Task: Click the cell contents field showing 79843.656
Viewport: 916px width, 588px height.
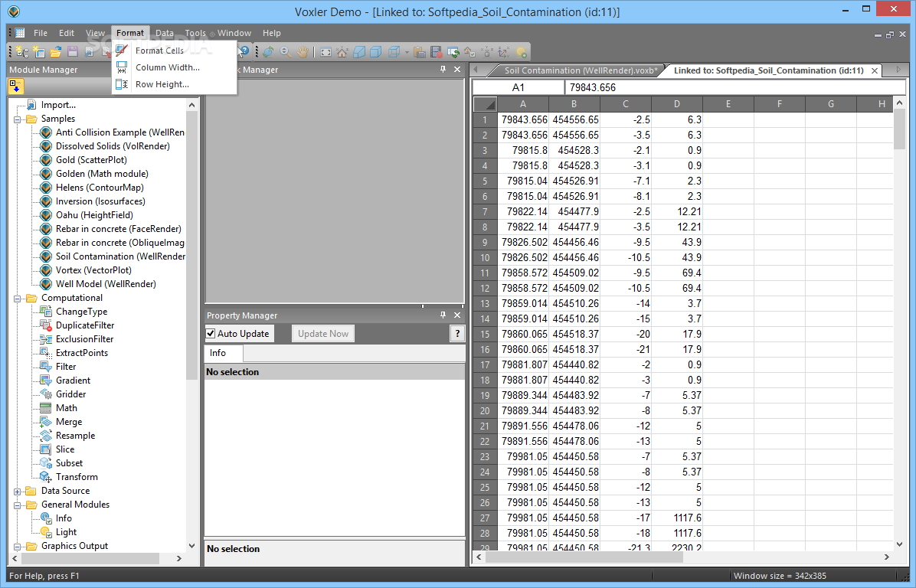Action: 735,87
